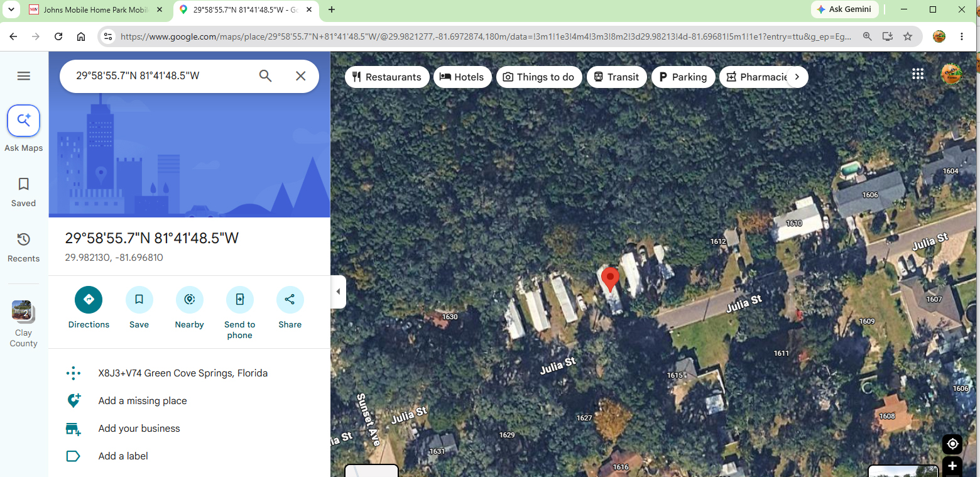The height and width of the screenshot is (477, 980).
Task: Open the Chrome three-dot menu
Action: point(962,36)
